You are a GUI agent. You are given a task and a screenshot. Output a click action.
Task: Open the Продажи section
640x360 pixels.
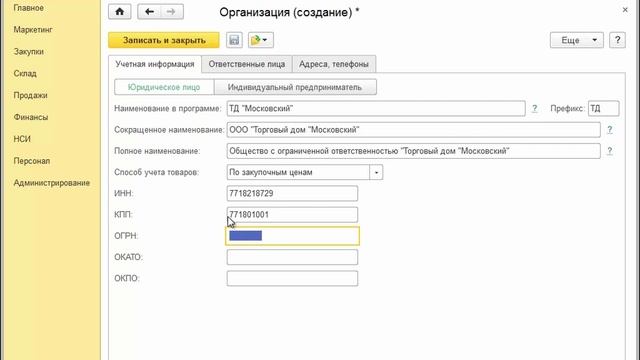point(31,96)
